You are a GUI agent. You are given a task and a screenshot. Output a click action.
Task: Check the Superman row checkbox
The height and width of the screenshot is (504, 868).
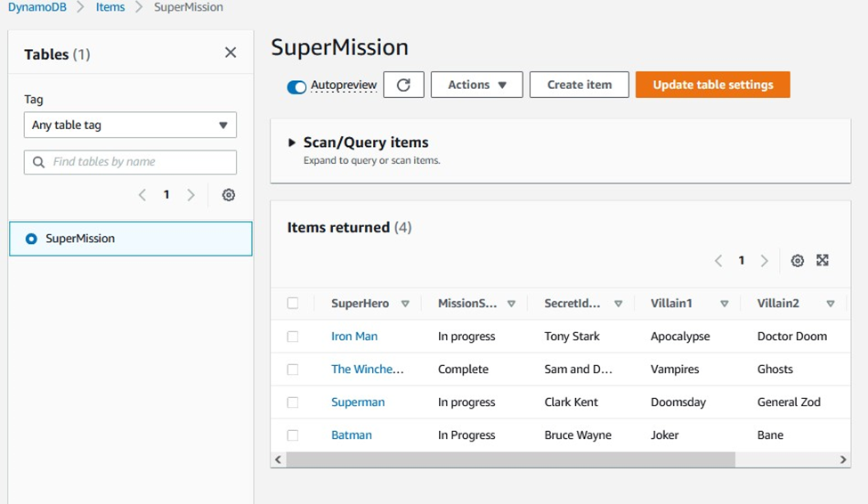point(293,402)
